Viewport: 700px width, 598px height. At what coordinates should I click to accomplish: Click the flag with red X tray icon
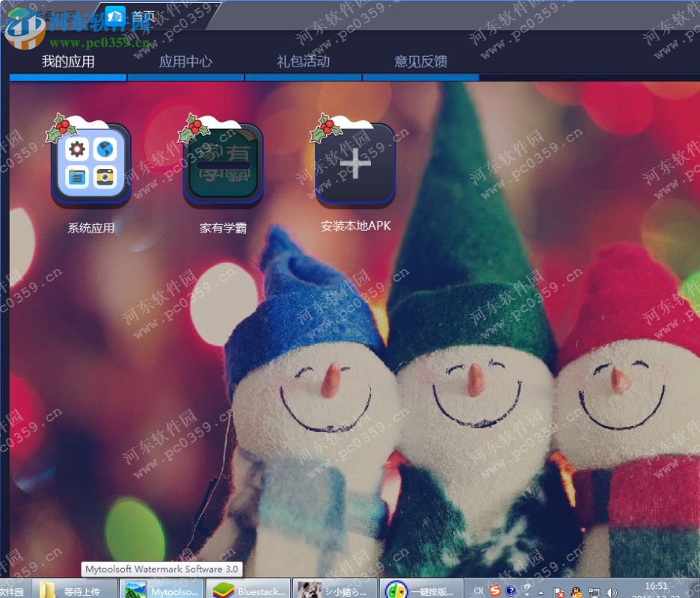pyautogui.click(x=559, y=593)
